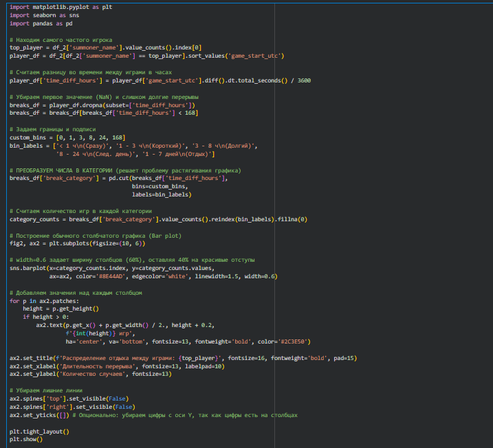The width and height of the screenshot is (493, 448).
Task: Click the ax2.set_ylabel 'Количество случаев' line
Action: pos(91,374)
